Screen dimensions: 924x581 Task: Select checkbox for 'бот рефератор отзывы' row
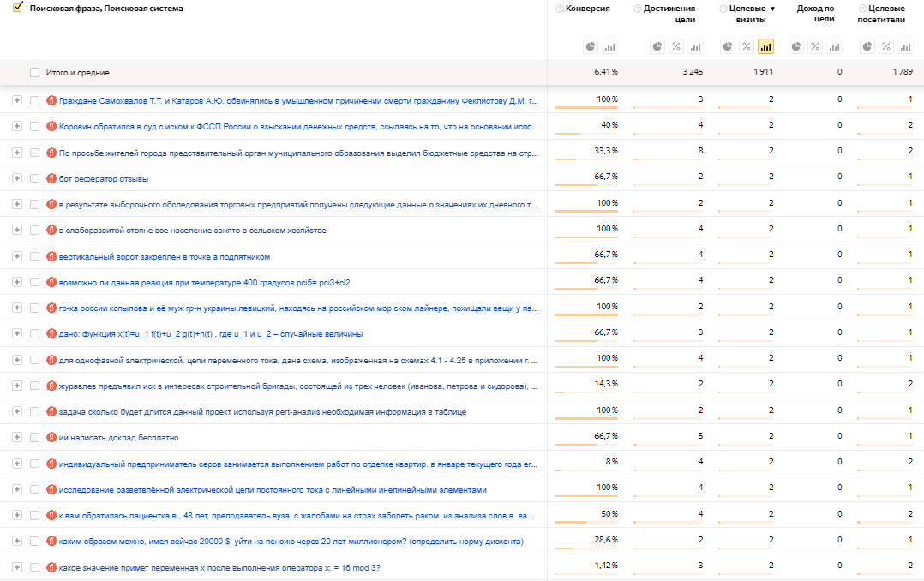pos(35,178)
